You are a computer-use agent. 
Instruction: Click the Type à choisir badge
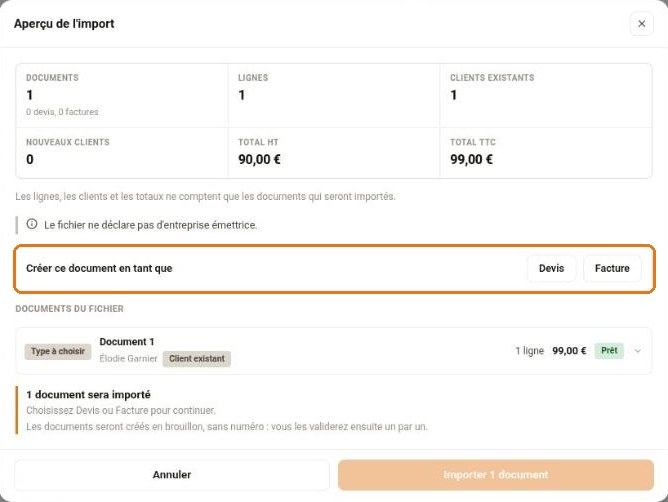(x=58, y=351)
